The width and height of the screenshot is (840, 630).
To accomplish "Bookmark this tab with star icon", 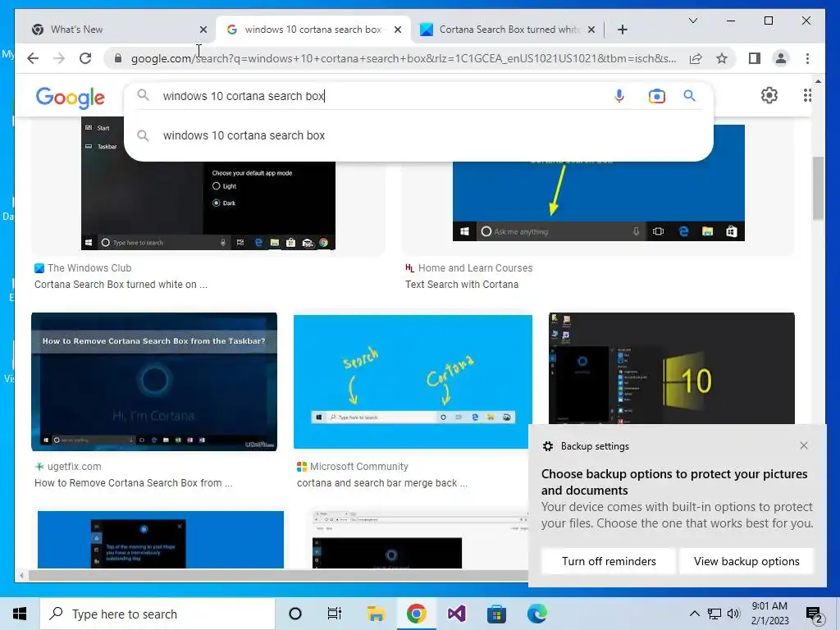I will [722, 58].
